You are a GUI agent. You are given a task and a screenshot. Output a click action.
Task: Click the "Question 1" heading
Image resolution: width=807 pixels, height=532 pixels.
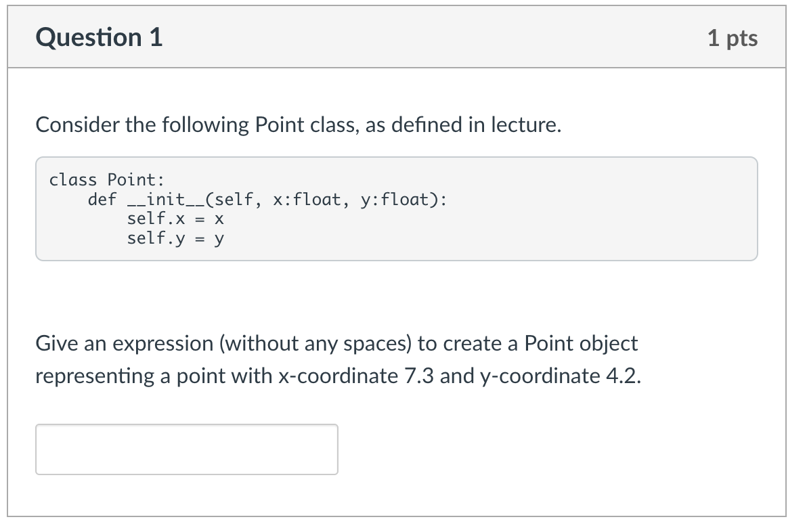[x=100, y=38]
